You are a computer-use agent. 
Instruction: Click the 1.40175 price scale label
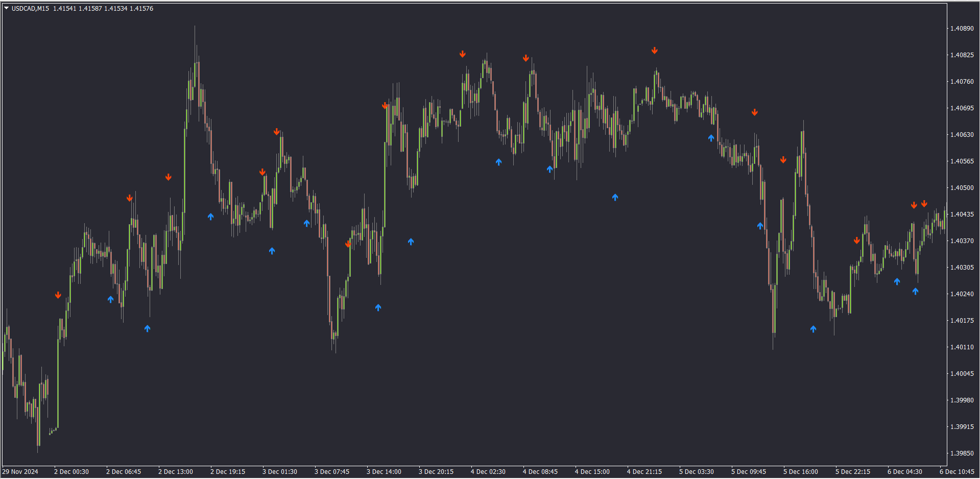pos(962,321)
